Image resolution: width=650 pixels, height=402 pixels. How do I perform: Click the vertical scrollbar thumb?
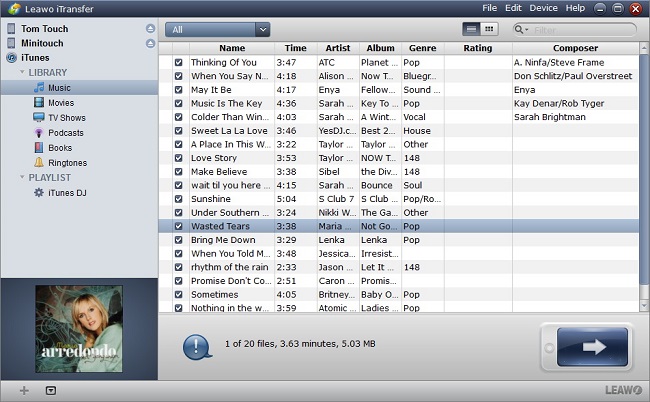(644, 169)
